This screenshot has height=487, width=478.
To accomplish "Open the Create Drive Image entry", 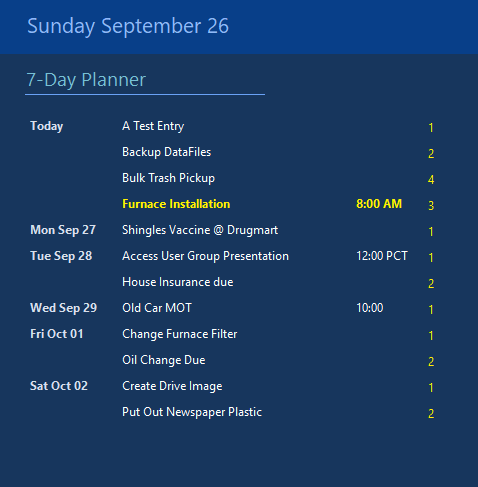I will (172, 386).
